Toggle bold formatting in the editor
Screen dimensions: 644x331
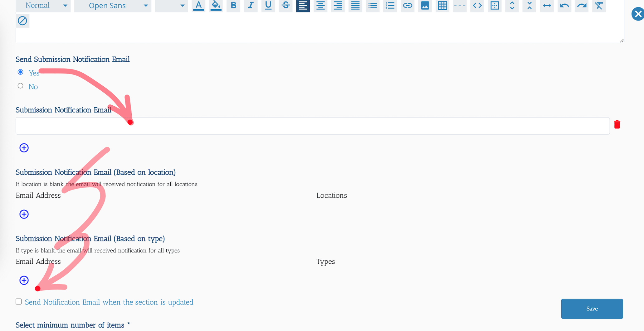click(x=233, y=5)
